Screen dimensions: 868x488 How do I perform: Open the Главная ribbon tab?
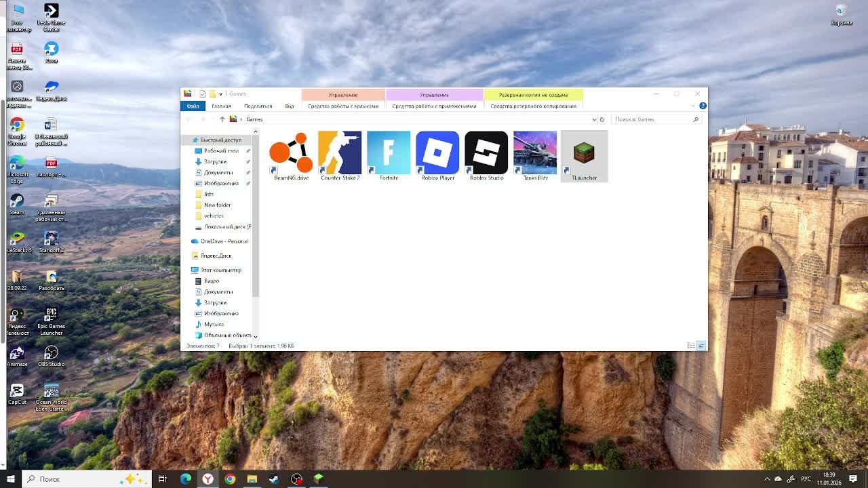[x=221, y=106]
